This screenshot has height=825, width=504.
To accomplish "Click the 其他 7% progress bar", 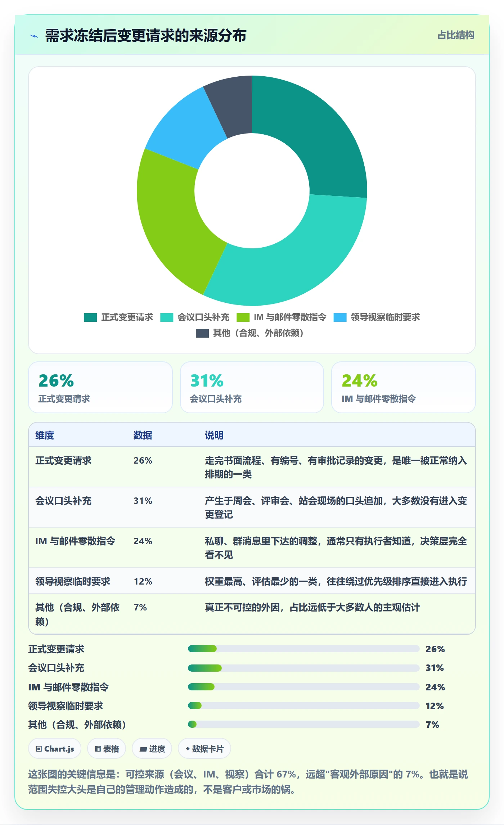I will coord(303,724).
